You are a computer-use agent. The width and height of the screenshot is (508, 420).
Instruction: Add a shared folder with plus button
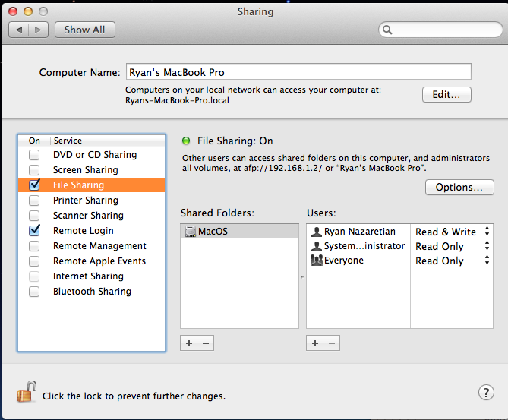(189, 343)
